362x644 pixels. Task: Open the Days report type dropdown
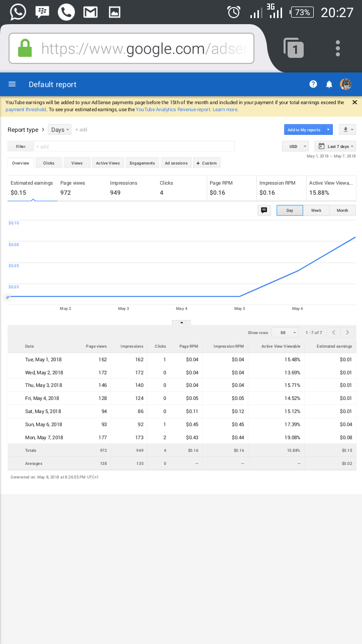60,130
